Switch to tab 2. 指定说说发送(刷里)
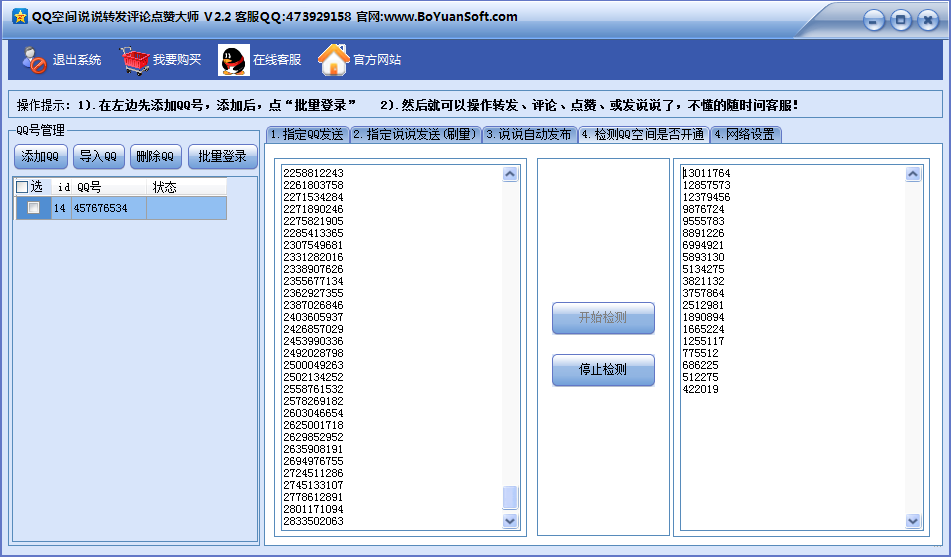 pyautogui.click(x=416, y=134)
